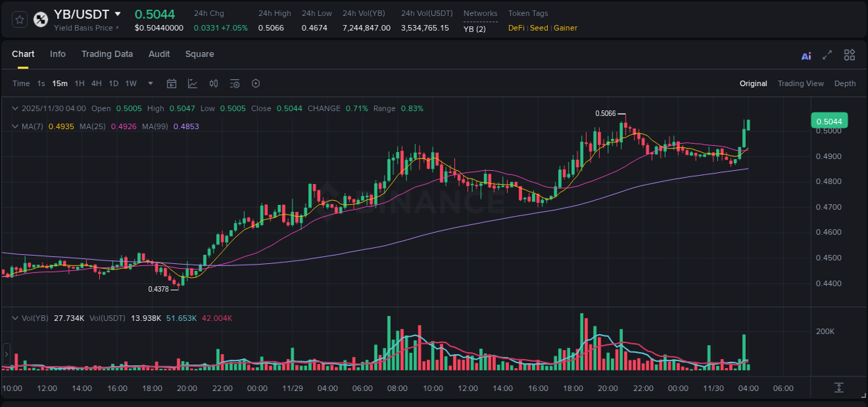
Task: Click the Ai analysis icon
Action: 806,55
